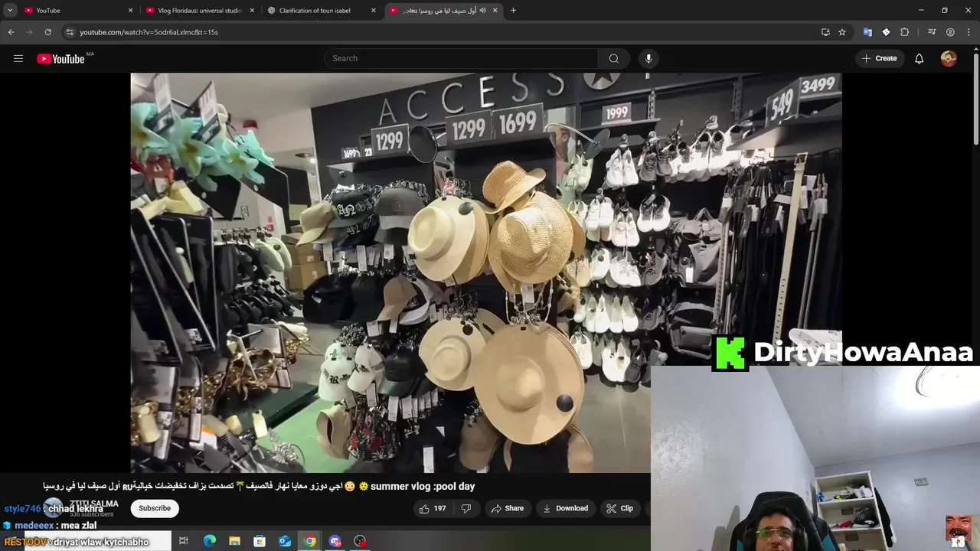Switch to the Clarification of toun isabel tab
The height and width of the screenshot is (551, 980).
pyautogui.click(x=322, y=11)
